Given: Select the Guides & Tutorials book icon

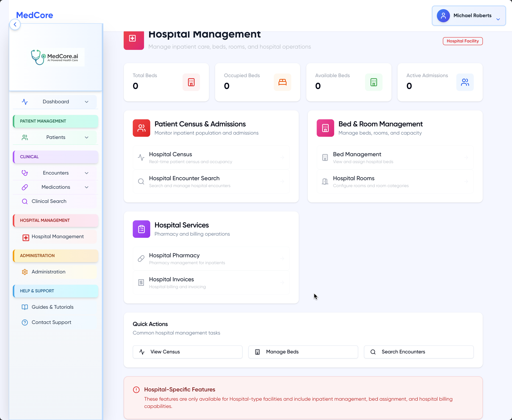Looking at the screenshot, I should pos(25,307).
